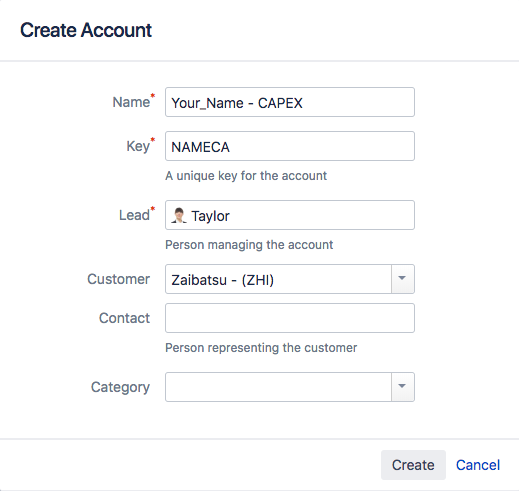Screen dimensions: 519x491
Task: Click the 'Person representing the customer' hint text
Action: click(261, 348)
